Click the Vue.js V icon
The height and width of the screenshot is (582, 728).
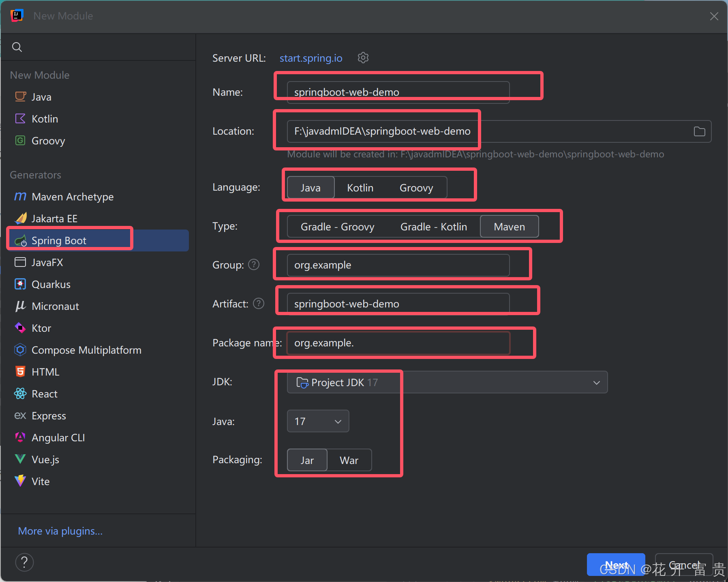(x=20, y=459)
